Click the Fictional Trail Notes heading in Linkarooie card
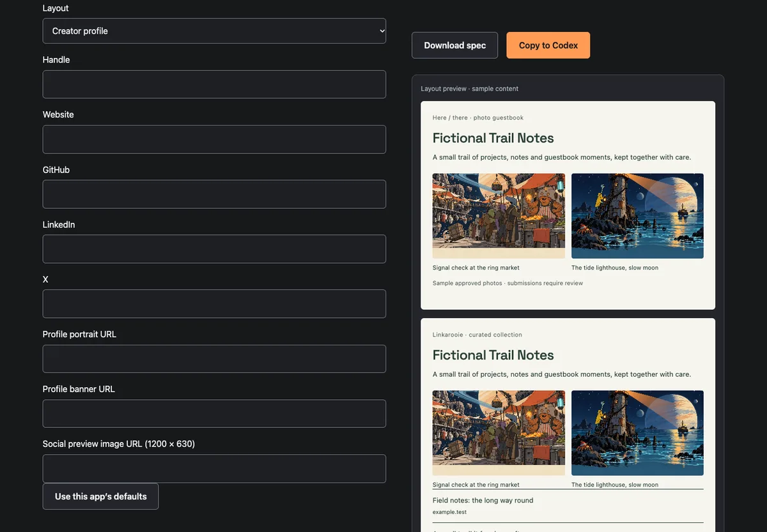The width and height of the screenshot is (767, 532). (x=493, y=355)
